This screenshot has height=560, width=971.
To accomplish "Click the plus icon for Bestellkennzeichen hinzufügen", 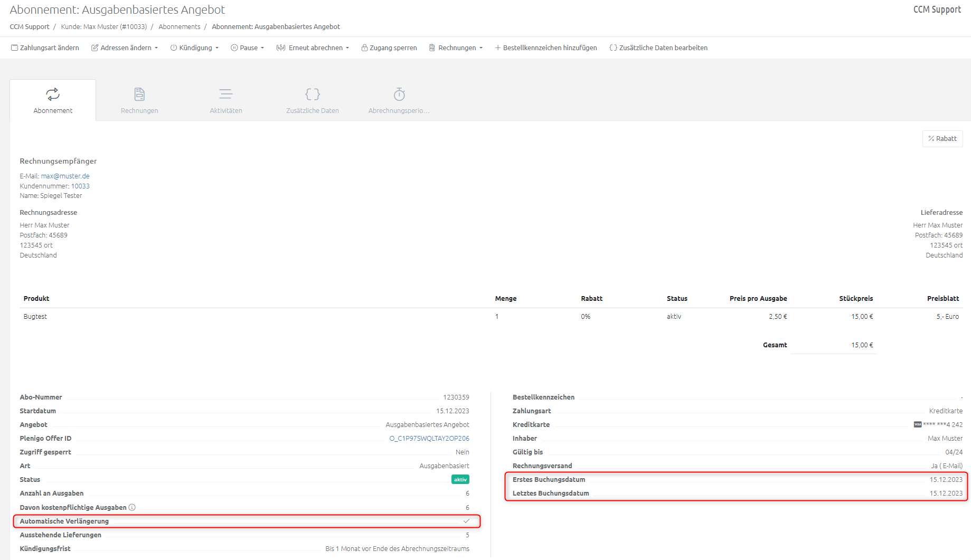I will [497, 48].
